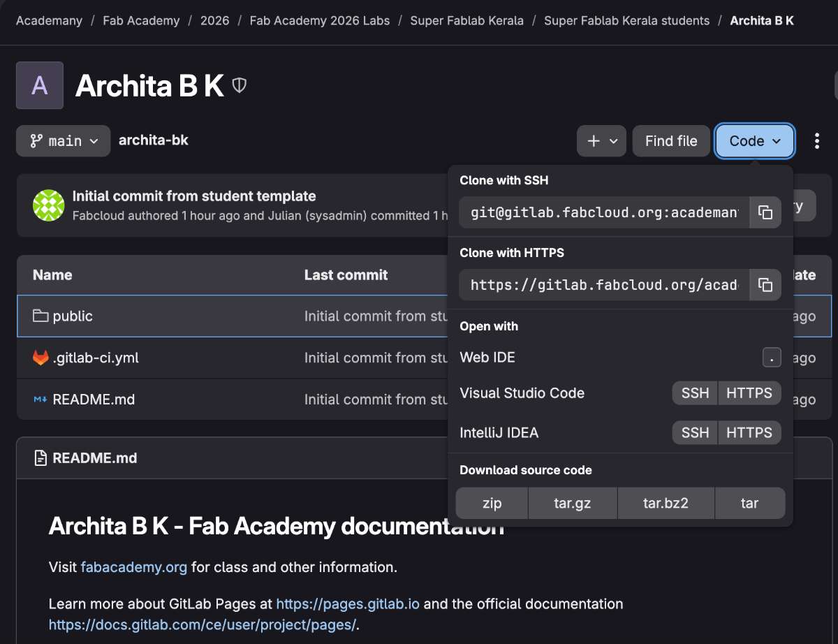Expand the main branch dropdown
The image size is (838, 644).
pos(63,141)
